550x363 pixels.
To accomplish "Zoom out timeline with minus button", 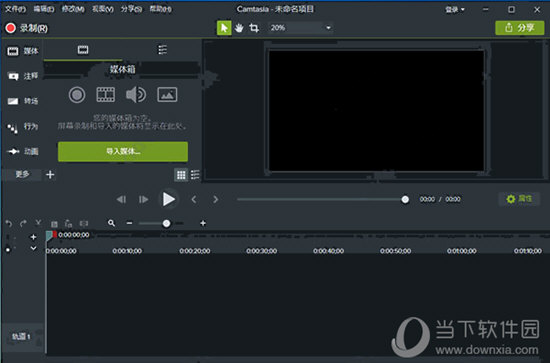I will click(x=129, y=223).
